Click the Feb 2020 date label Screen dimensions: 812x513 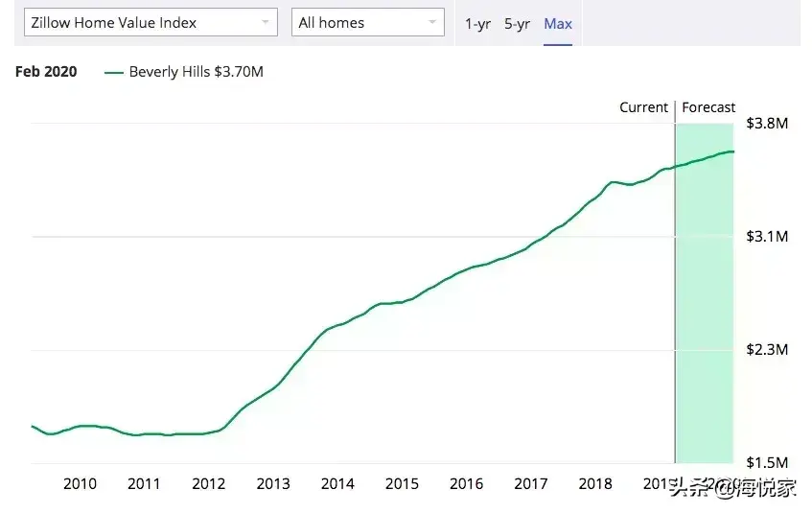[46, 73]
